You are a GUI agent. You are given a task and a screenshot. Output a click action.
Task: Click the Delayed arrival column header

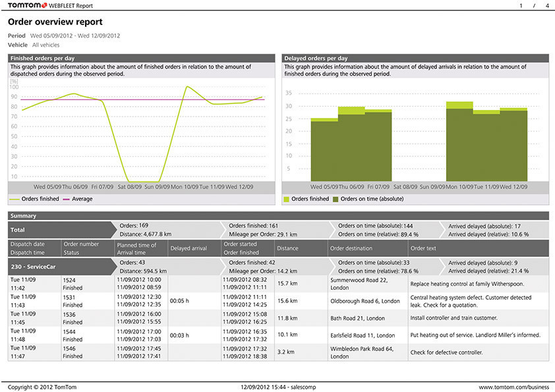click(x=188, y=248)
